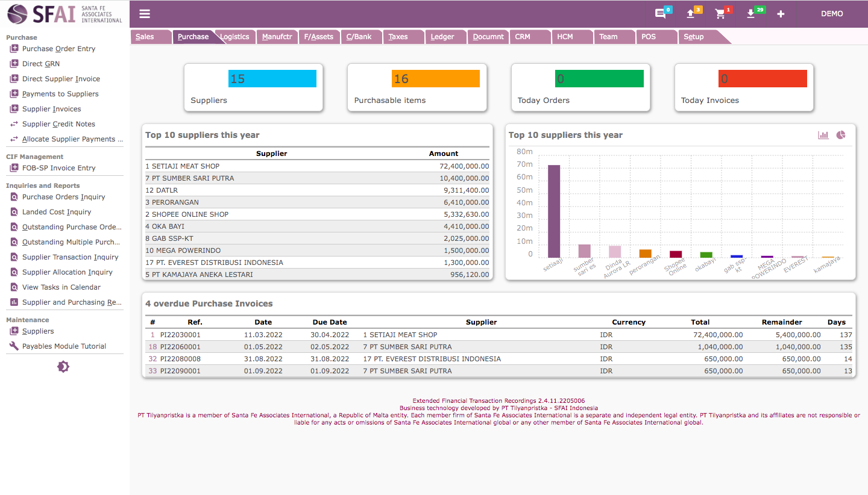The height and width of the screenshot is (495, 868).
Task: Open overdue invoice number 32 link
Action: [153, 359]
